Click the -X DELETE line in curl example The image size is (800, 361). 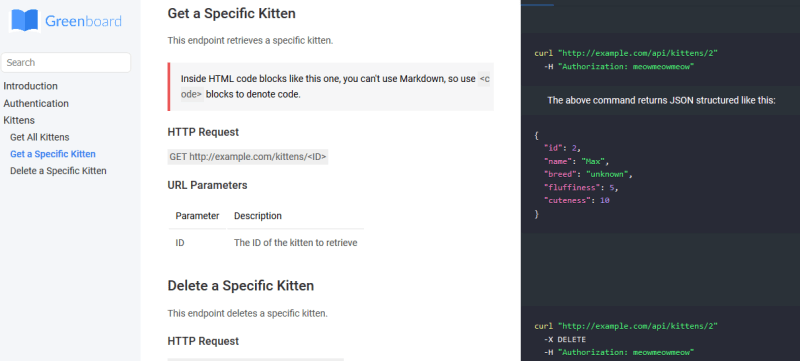point(565,339)
